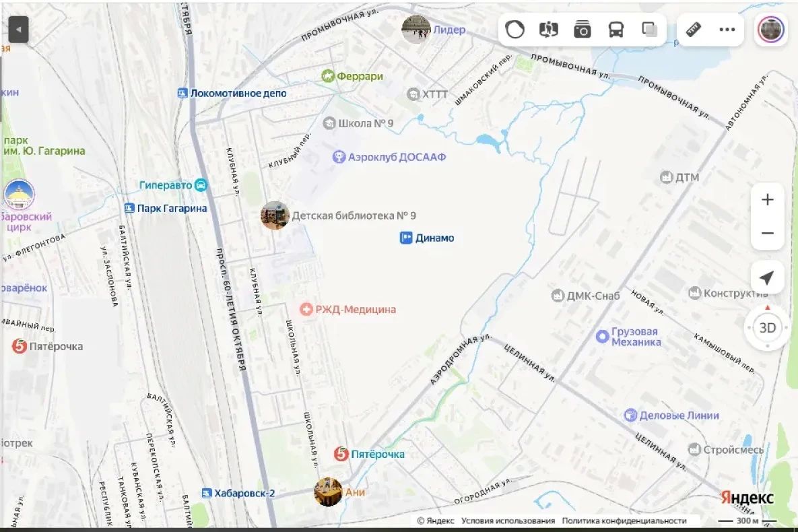Open Пятёрочка store on the left edge

(20, 346)
